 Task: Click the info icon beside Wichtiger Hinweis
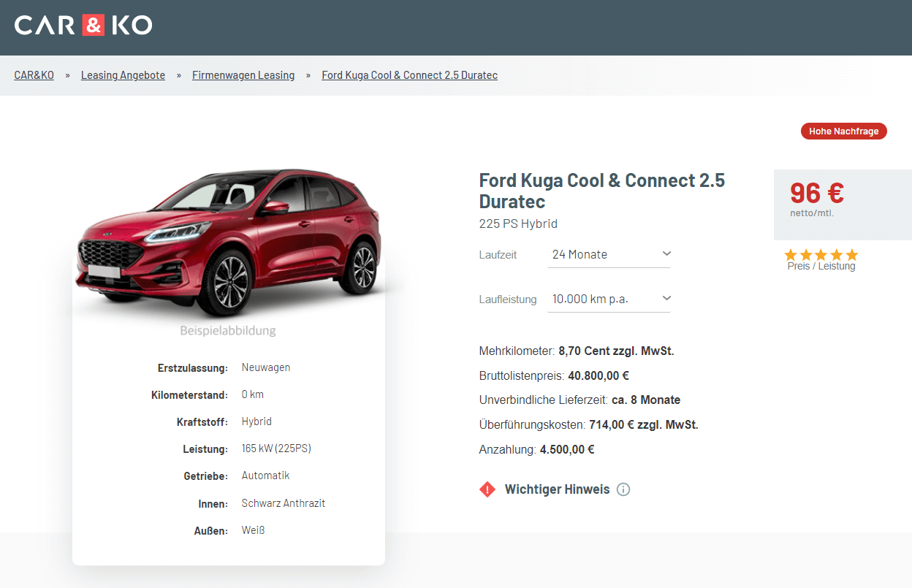pos(623,489)
